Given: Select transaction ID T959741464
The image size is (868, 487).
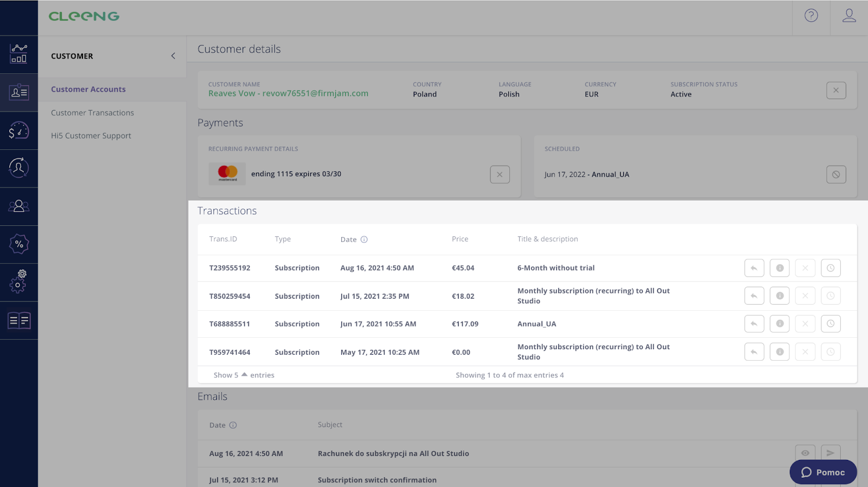Looking at the screenshot, I should pyautogui.click(x=230, y=352).
